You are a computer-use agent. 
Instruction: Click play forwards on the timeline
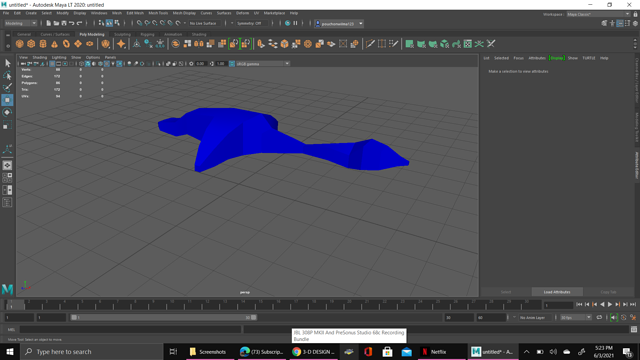pyautogui.click(x=610, y=304)
